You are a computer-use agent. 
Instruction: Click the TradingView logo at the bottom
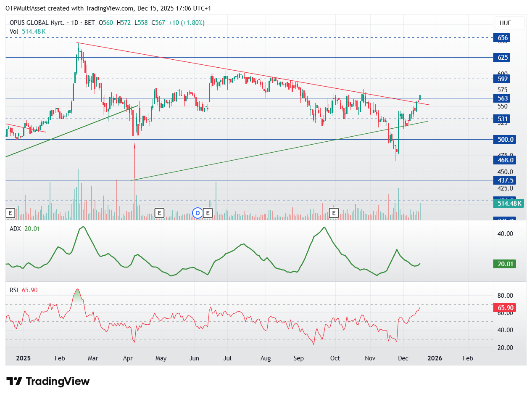point(48,381)
